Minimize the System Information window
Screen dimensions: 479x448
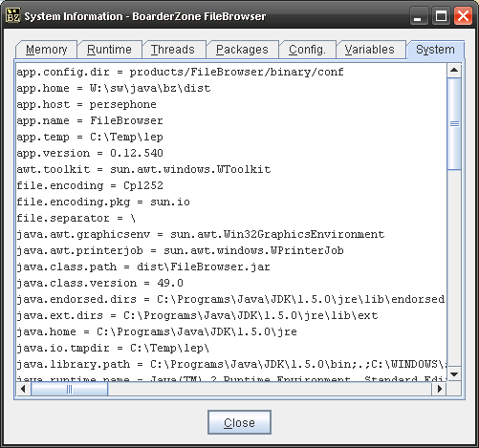(418, 16)
